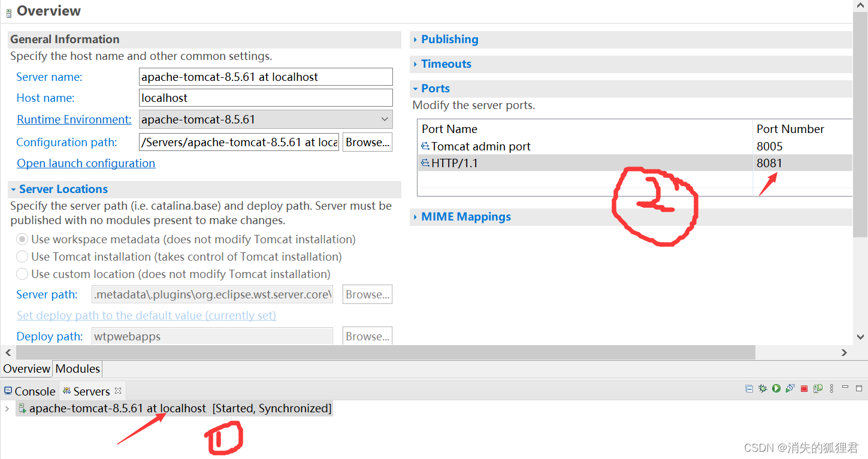Select the Use workspace metadata radio button
The image size is (868, 459).
click(22, 238)
